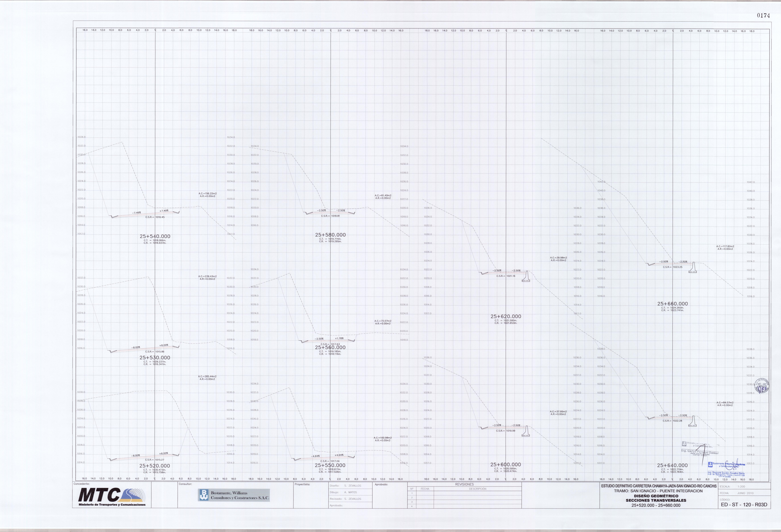Click the cut area value A.C.=37.95m2
Screen dimensions: 781x532
click(x=558, y=412)
